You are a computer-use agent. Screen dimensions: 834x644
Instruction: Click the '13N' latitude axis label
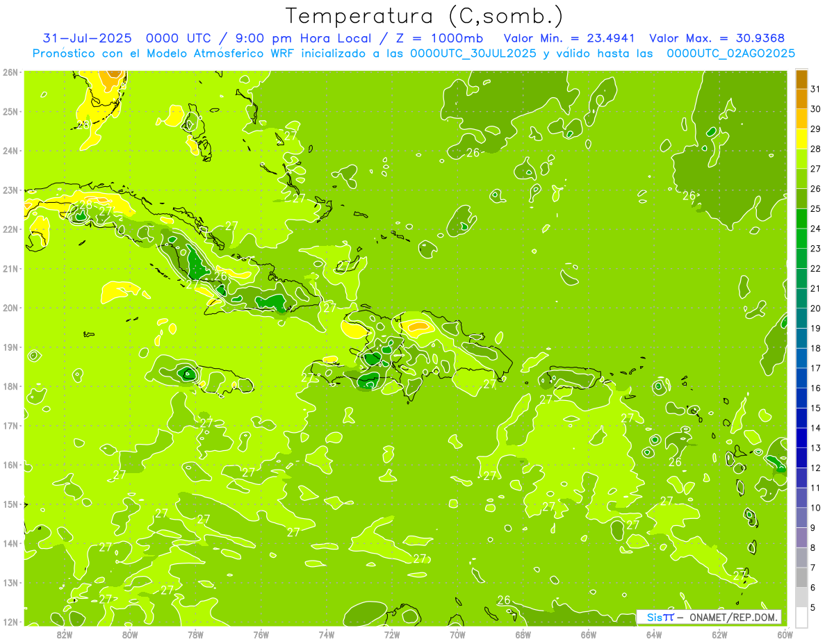[10, 583]
